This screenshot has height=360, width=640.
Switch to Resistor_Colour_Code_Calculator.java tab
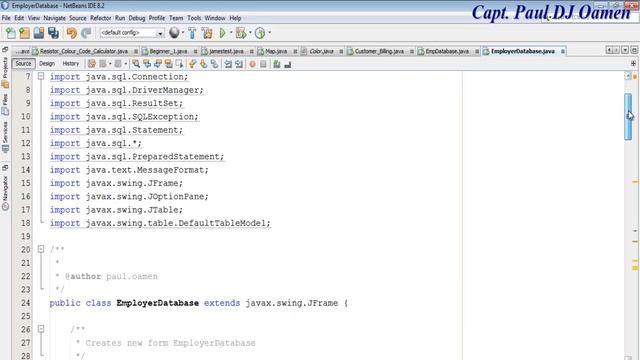[84, 51]
